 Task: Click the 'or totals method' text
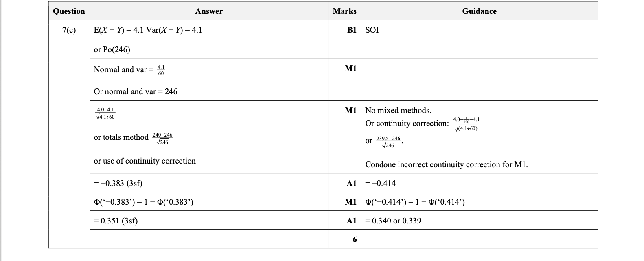(x=121, y=137)
